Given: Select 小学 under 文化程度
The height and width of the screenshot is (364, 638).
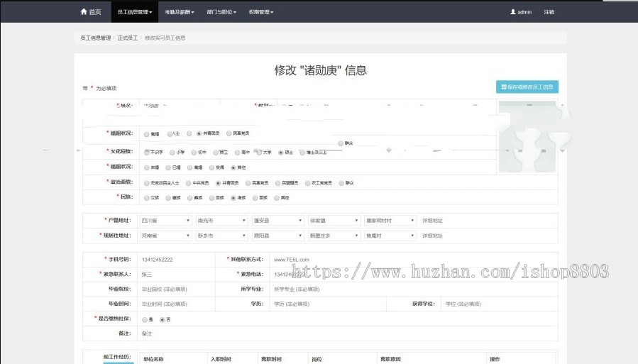Looking at the screenshot, I should 172,153.
